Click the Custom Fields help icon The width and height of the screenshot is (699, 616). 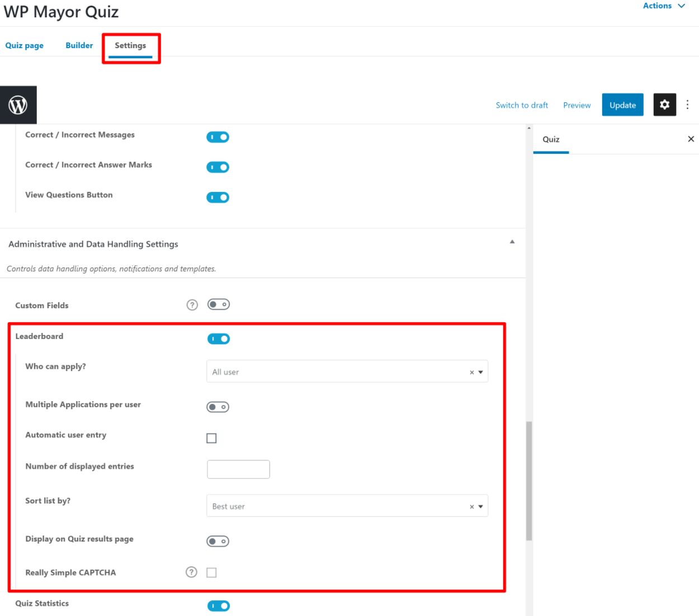tap(192, 305)
